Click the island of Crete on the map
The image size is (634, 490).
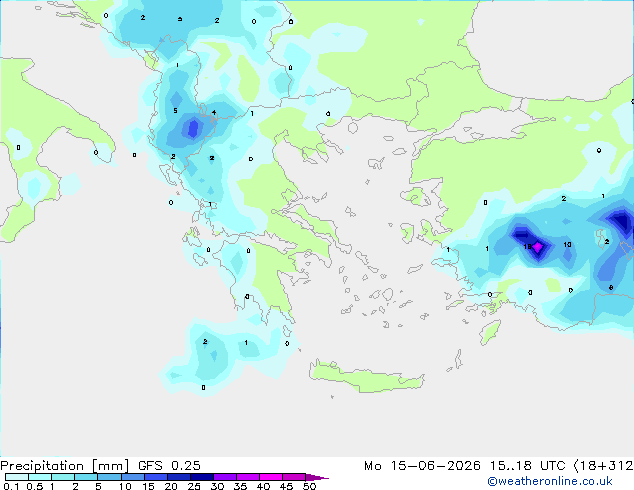click(366, 377)
